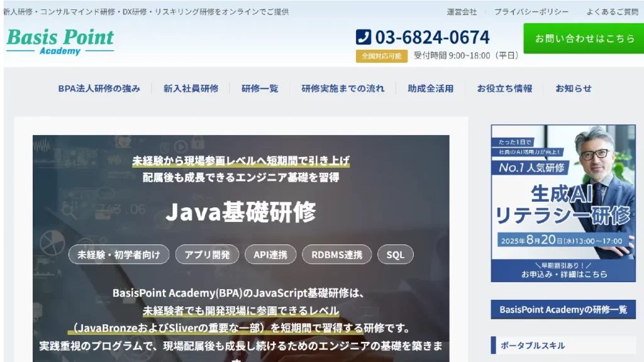Open the プライバシーポリシー link
This screenshot has height=362, width=644.
530,11
